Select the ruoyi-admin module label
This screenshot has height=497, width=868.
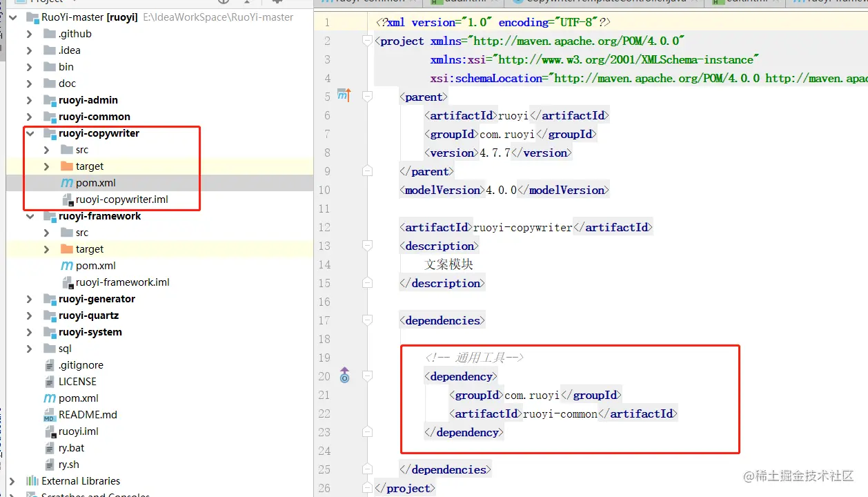coord(88,100)
